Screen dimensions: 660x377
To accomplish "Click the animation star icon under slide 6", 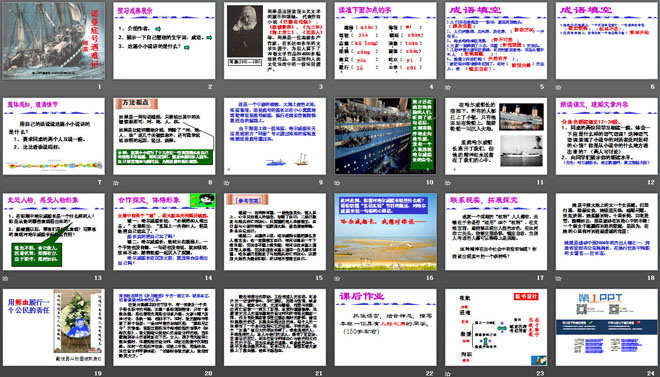I will coord(559,88).
